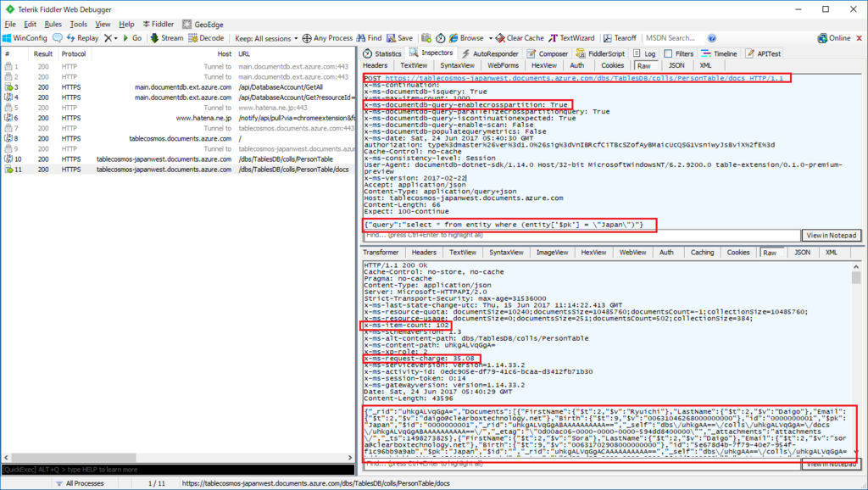Switch to the AutoResponder tab
868x490 pixels.
(x=491, y=53)
